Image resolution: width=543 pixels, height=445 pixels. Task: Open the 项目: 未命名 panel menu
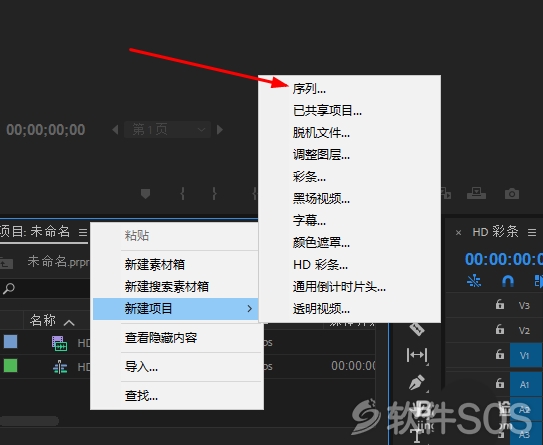pyautogui.click(x=83, y=232)
